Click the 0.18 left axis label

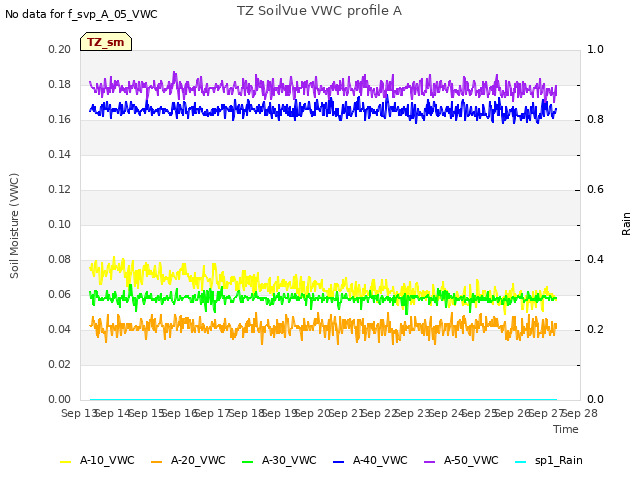(60, 84)
